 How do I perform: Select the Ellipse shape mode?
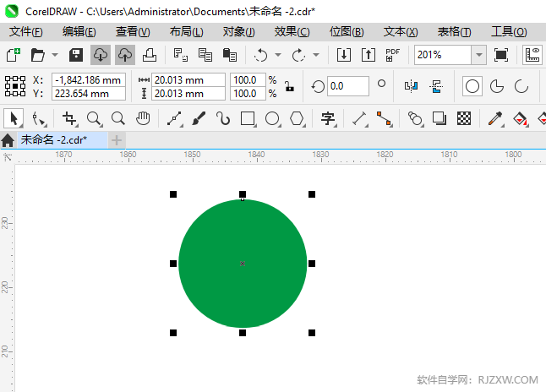tap(472, 86)
